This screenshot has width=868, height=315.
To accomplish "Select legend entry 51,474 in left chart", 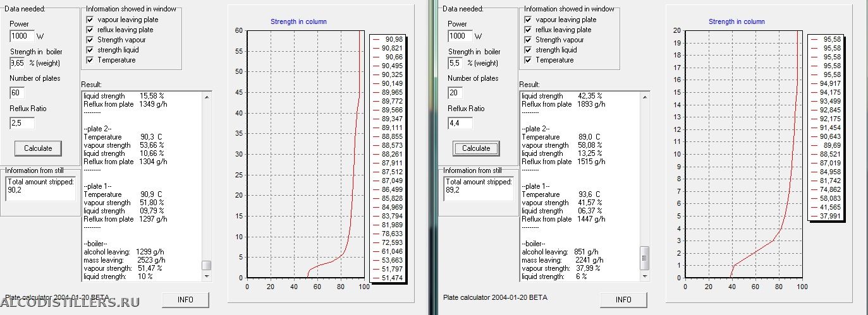I will (x=388, y=278).
